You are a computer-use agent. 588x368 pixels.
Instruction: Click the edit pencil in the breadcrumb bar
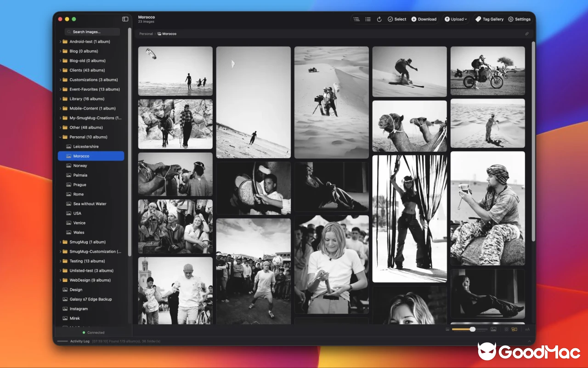pyautogui.click(x=527, y=34)
